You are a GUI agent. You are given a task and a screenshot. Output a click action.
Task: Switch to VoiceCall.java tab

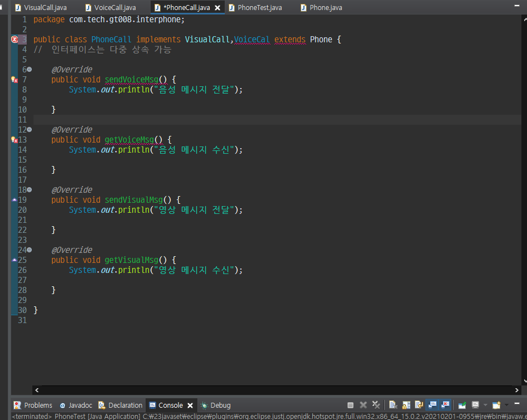(111, 7)
